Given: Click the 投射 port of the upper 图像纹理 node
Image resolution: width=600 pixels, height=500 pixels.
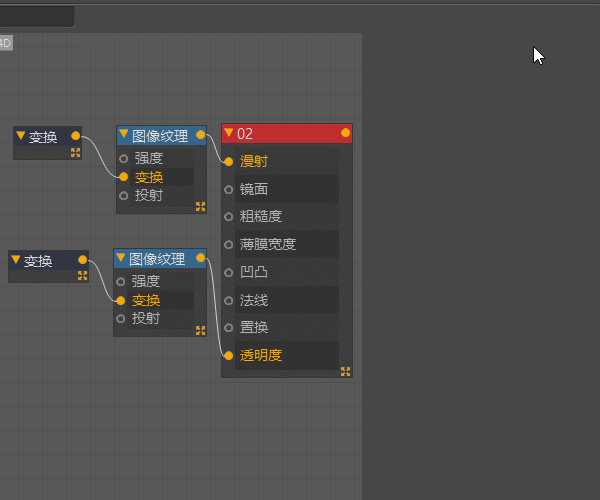Looking at the screenshot, I should click(123, 195).
